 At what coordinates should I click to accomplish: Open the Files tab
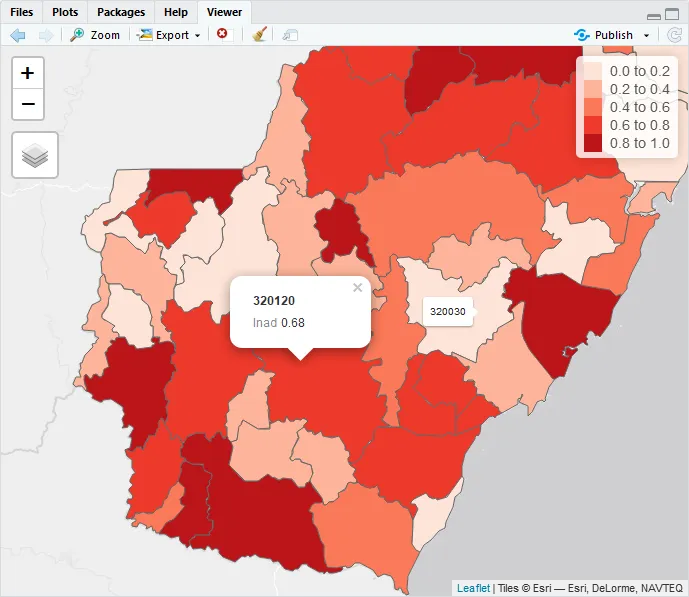[x=22, y=12]
